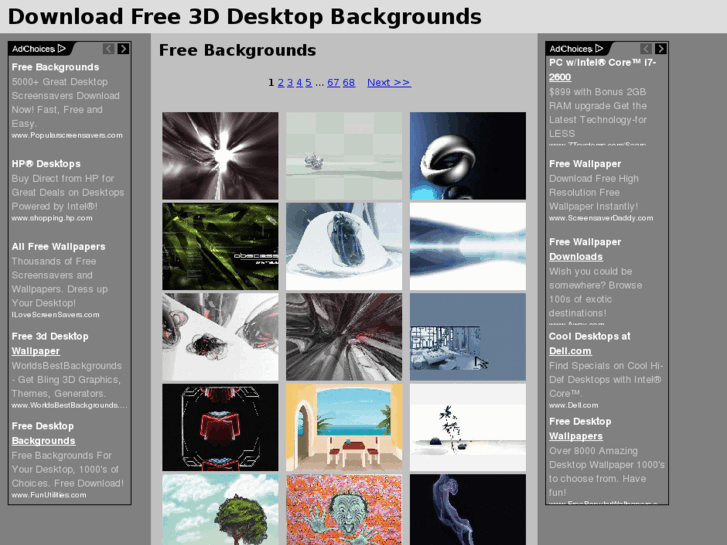The width and height of the screenshot is (727, 545).
Task: Open beach view dining room thumbnail
Action: point(344,427)
